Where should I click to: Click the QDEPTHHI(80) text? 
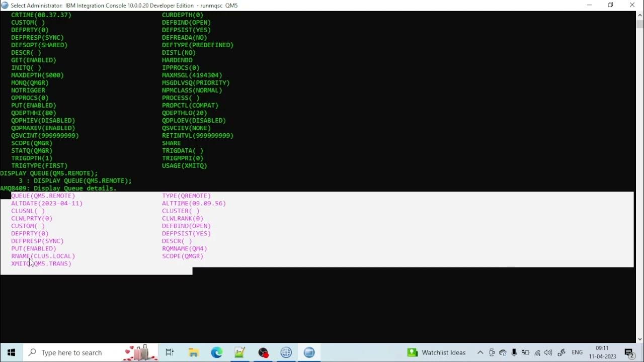(x=34, y=113)
